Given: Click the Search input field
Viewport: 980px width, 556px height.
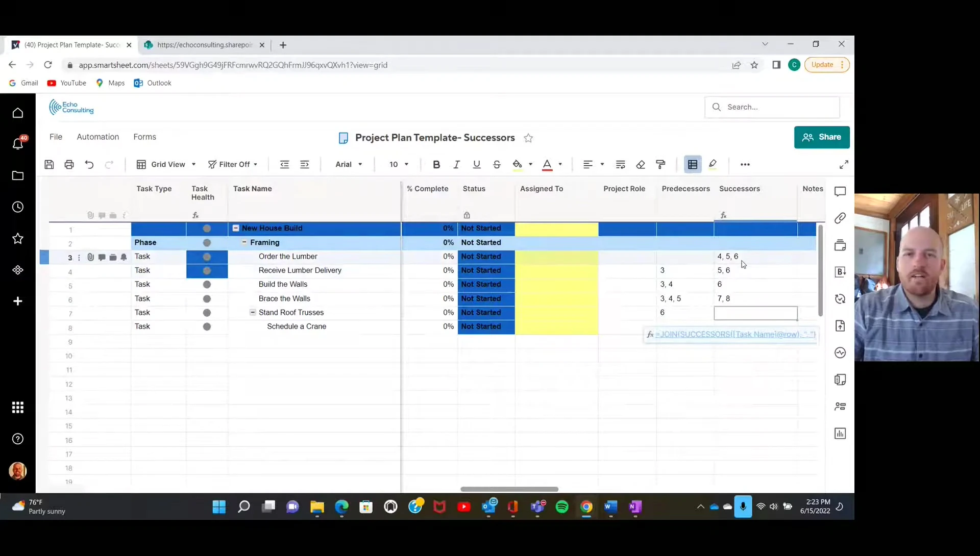Looking at the screenshot, I should [x=772, y=107].
